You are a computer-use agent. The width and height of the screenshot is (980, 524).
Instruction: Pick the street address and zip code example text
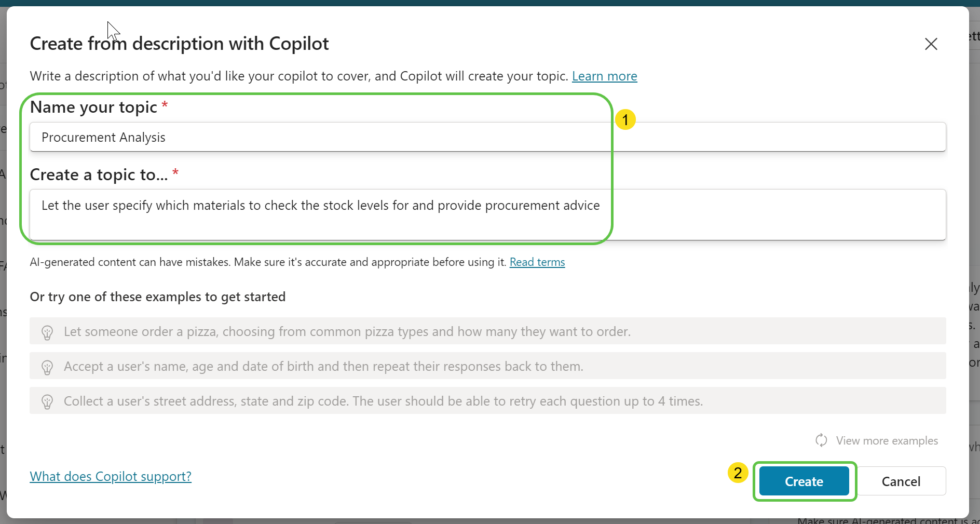[x=383, y=401]
